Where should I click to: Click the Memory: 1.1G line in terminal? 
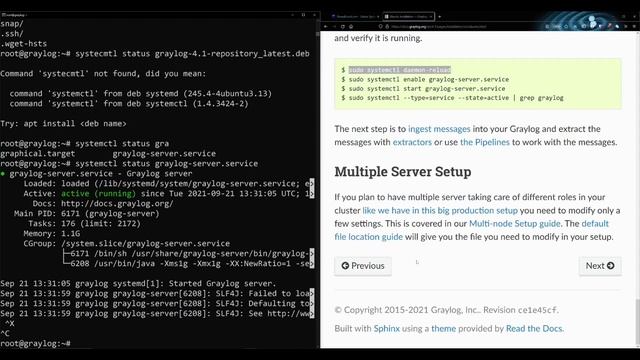tap(52, 233)
